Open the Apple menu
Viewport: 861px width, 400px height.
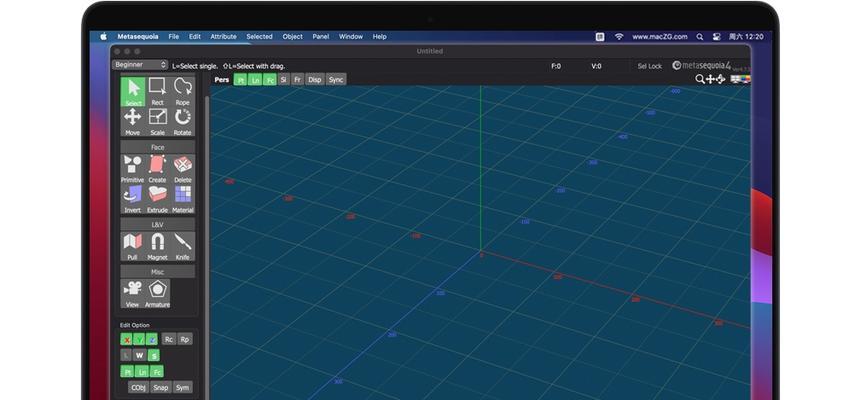coord(103,37)
